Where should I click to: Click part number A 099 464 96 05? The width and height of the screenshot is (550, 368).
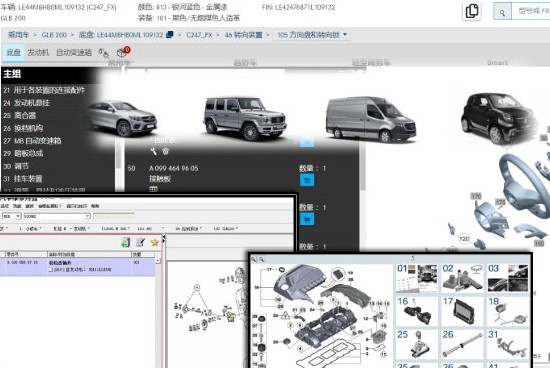click(x=174, y=168)
